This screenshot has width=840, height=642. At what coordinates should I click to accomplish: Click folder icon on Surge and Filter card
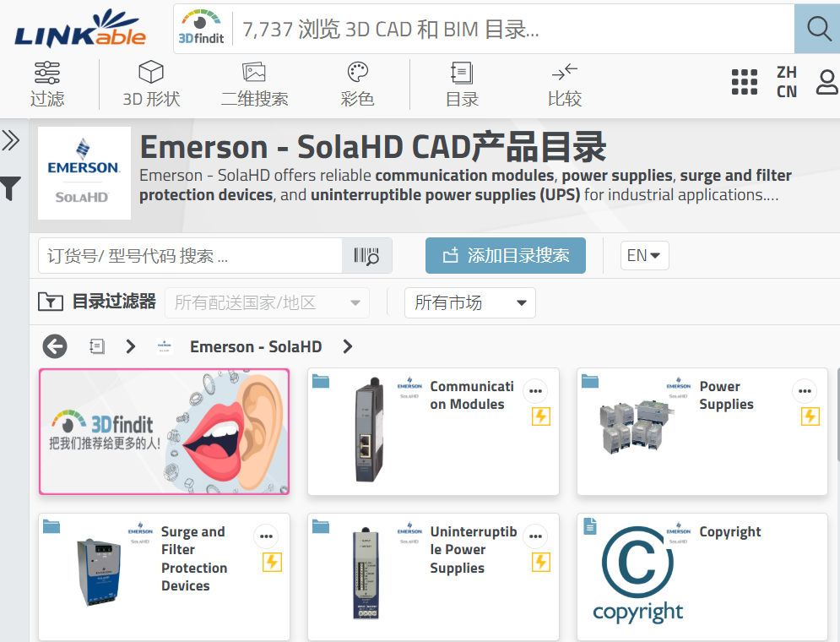coord(51,526)
